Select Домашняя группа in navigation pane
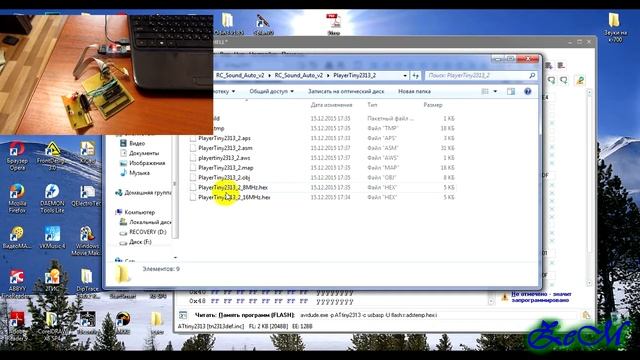 (143, 192)
